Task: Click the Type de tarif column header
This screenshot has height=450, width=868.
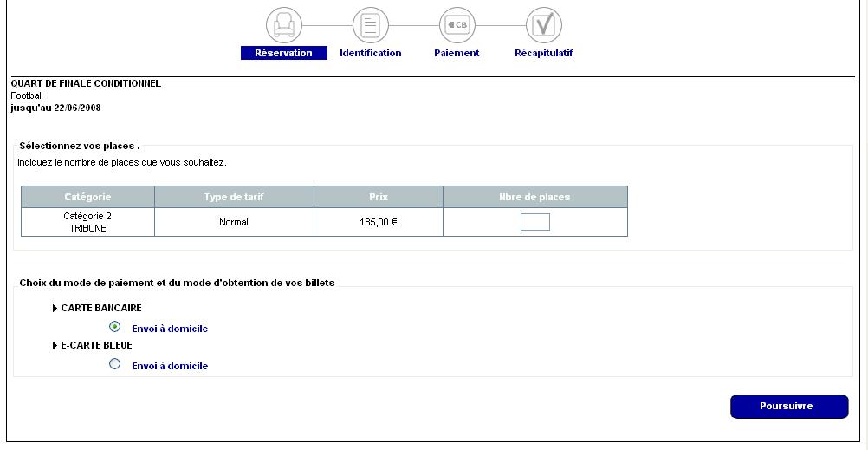Action: point(234,198)
